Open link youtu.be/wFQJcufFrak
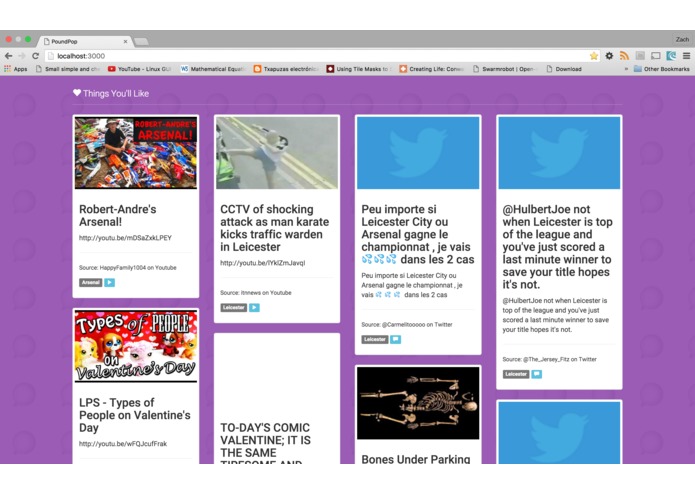This screenshot has width=695, height=494. click(x=123, y=443)
